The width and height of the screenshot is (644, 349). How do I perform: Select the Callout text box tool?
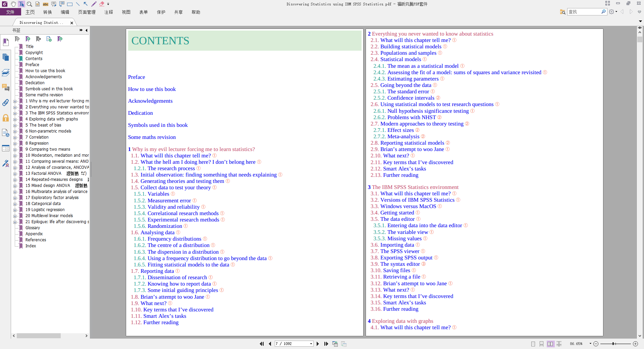point(62,4)
